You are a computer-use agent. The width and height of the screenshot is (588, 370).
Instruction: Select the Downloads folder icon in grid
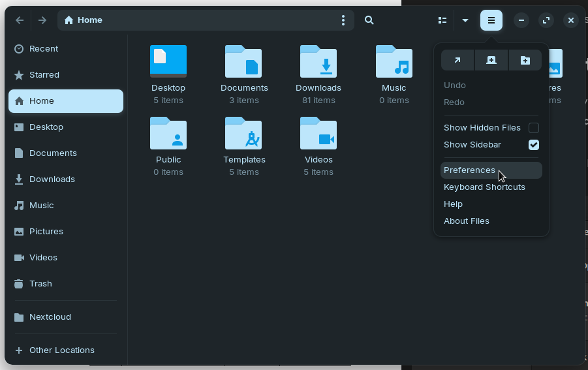[x=318, y=61]
